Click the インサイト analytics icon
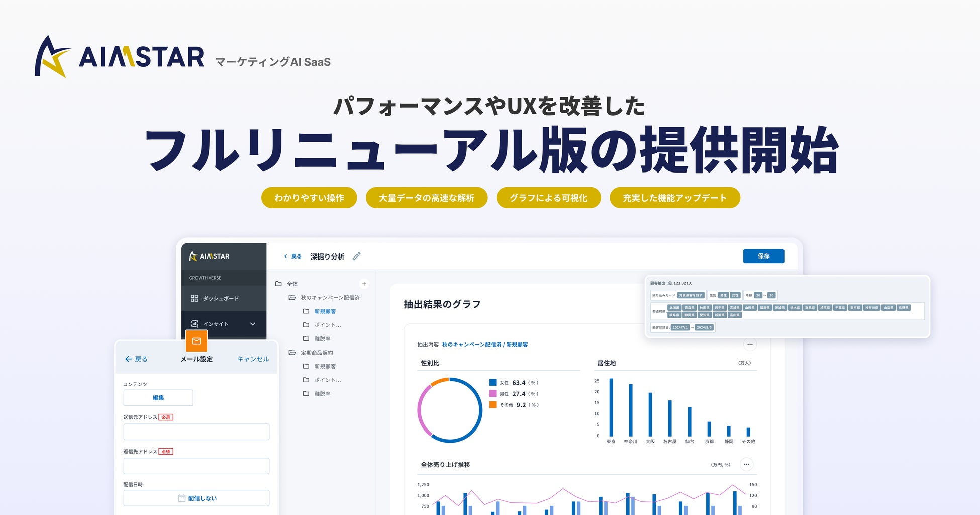Image resolution: width=980 pixels, height=515 pixels. (194, 324)
